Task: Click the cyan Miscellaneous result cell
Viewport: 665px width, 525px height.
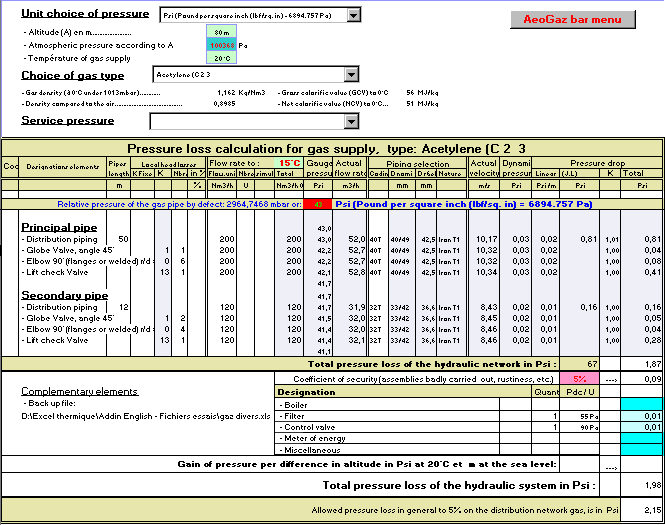Action: pyautogui.click(x=642, y=449)
